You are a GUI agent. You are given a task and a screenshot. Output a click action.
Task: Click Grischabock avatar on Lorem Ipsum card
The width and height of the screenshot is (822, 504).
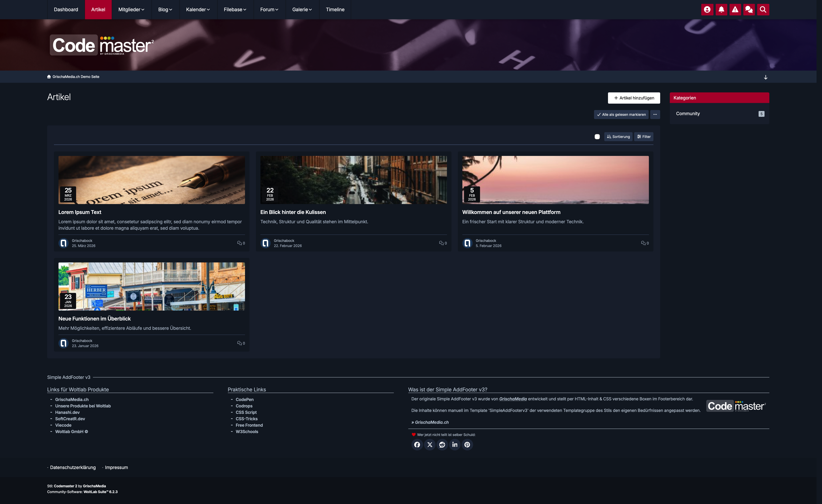click(63, 243)
